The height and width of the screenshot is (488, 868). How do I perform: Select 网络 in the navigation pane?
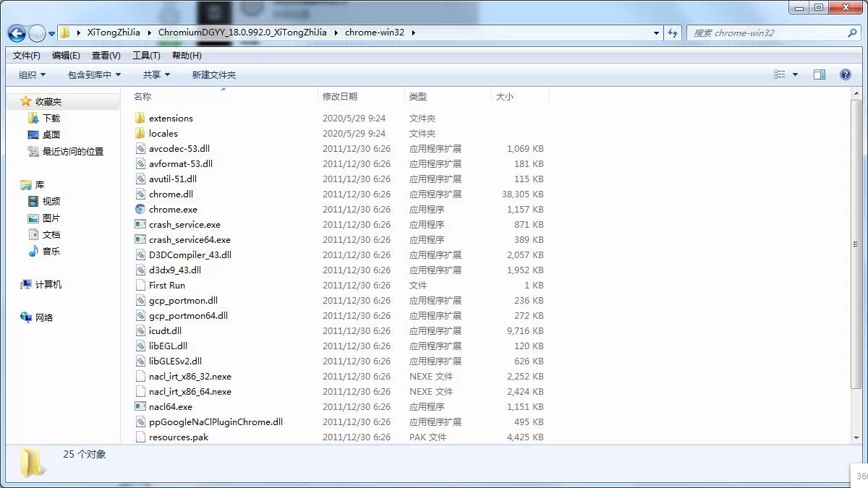tap(43, 317)
